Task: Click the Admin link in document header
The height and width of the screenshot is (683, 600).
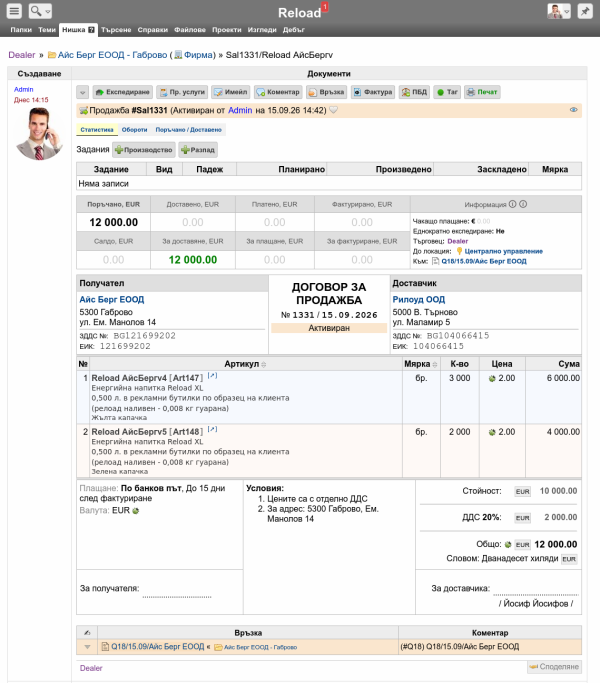Action: click(x=240, y=110)
